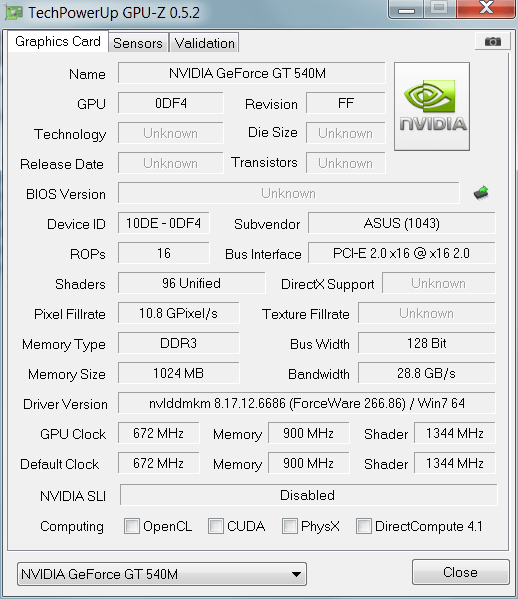Click the Subvendor field ASUS (1043)
Image resolution: width=518 pixels, height=599 pixels.
tap(401, 223)
